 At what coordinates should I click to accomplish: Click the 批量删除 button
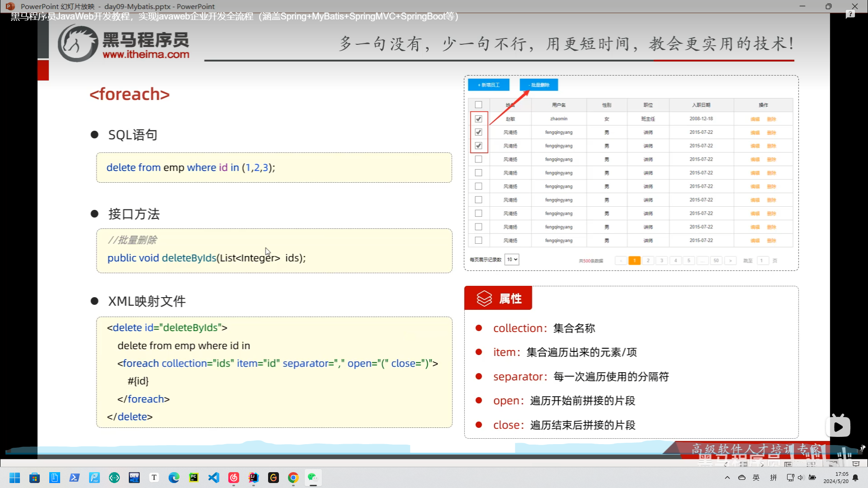click(x=539, y=85)
